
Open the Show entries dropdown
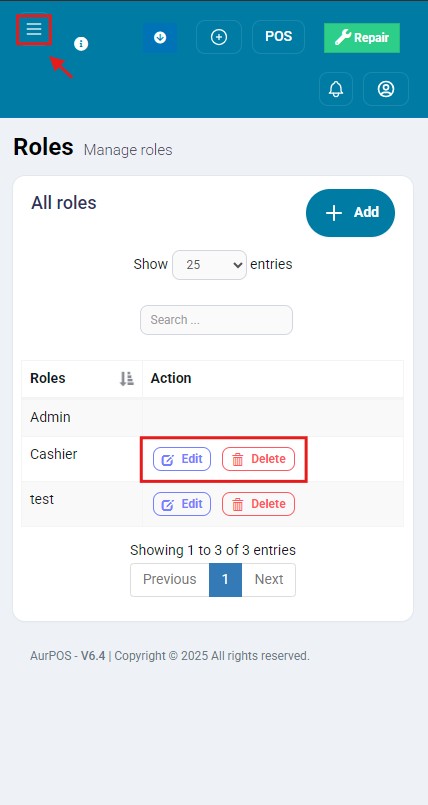209,265
